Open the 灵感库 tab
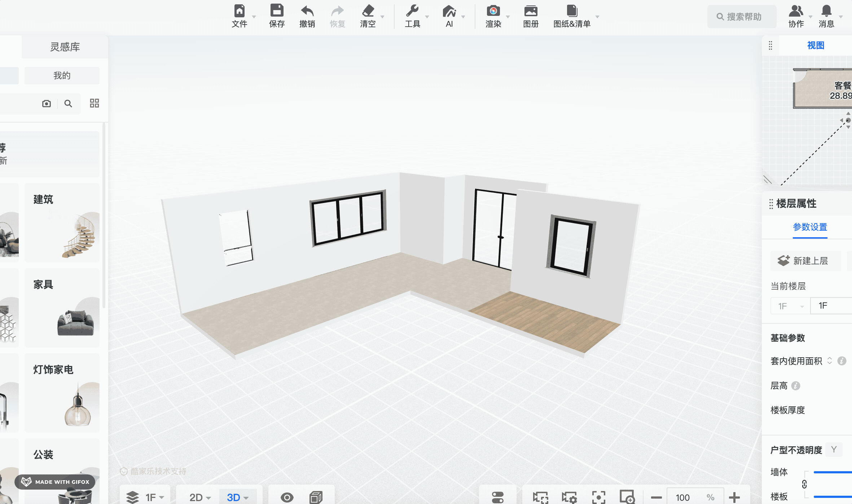This screenshot has width=852, height=504. (65, 47)
